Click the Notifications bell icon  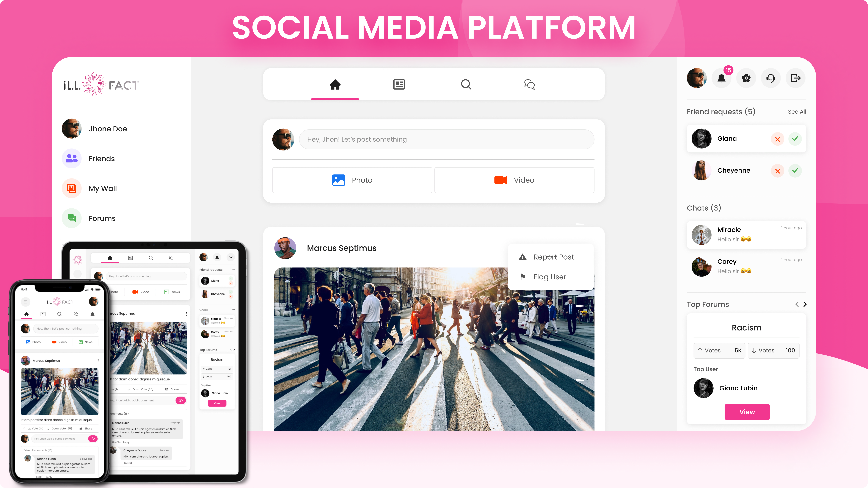722,78
